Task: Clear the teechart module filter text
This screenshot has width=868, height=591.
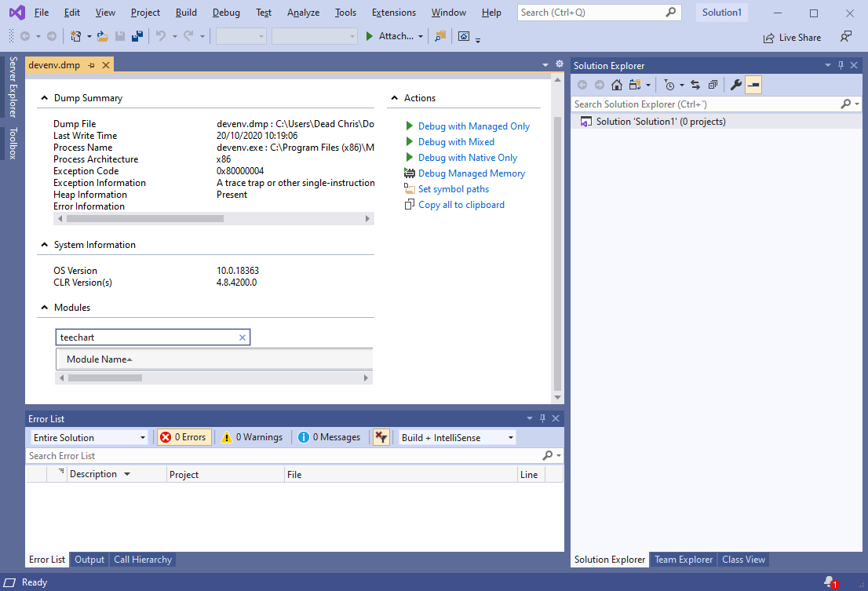Action: (x=243, y=337)
